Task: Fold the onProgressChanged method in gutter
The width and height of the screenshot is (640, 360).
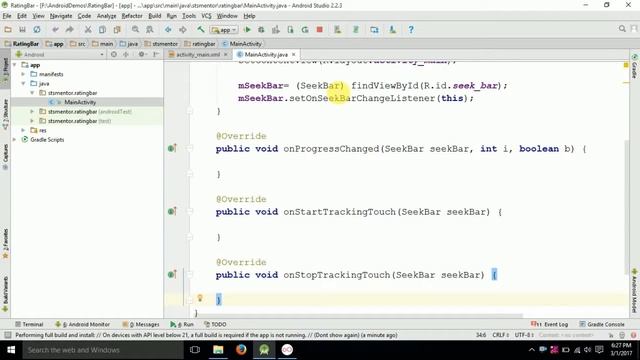Action: (x=190, y=149)
